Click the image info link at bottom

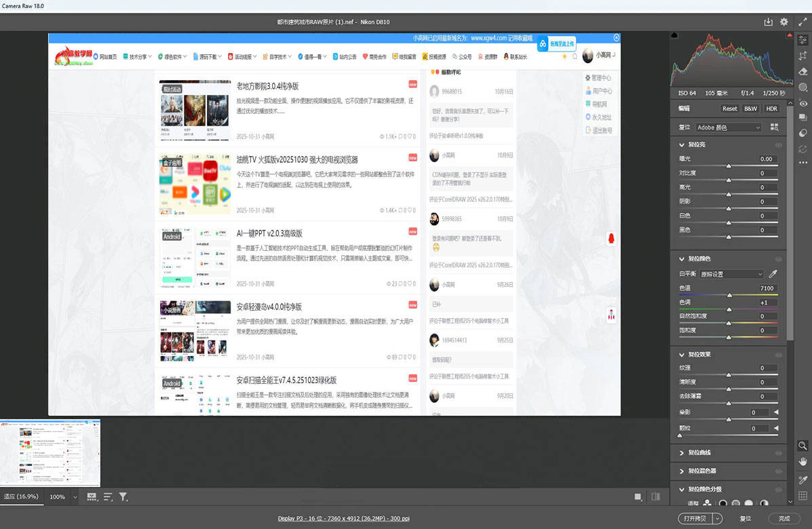(x=343, y=518)
